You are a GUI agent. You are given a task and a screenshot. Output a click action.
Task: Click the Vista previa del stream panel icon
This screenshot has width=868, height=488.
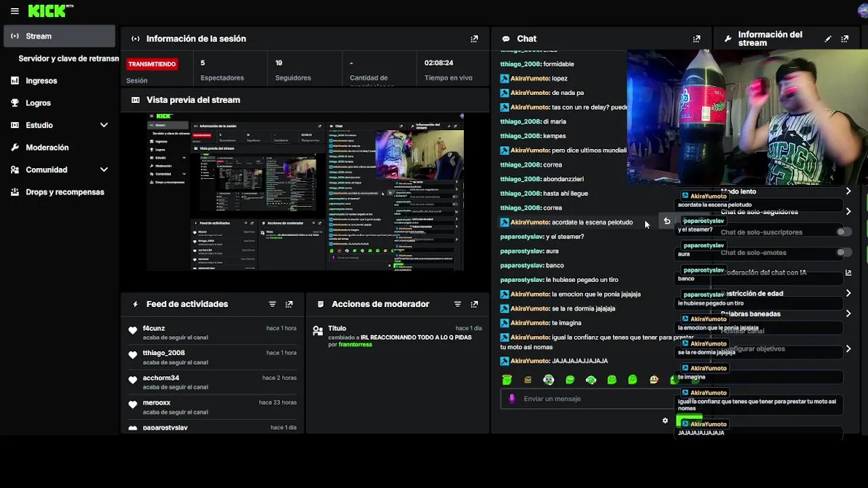[x=136, y=100]
